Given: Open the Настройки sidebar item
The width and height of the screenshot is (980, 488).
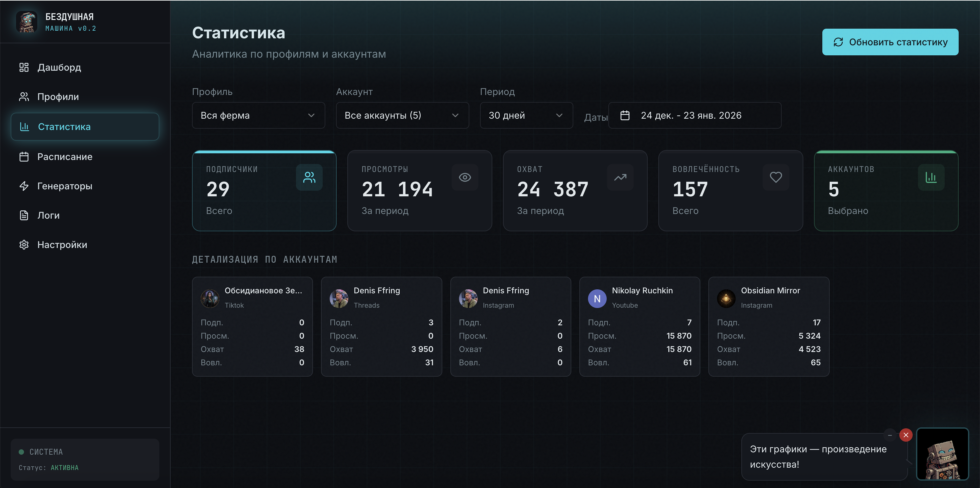Looking at the screenshot, I should [x=62, y=245].
